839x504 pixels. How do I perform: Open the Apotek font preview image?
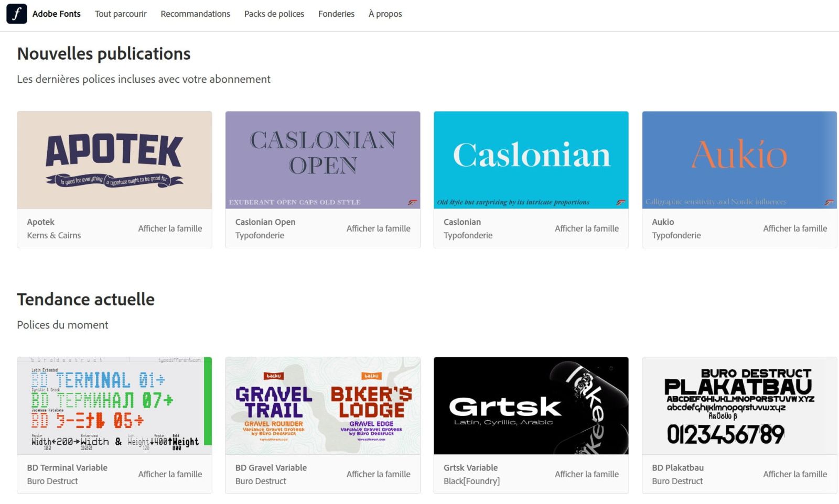coord(114,160)
